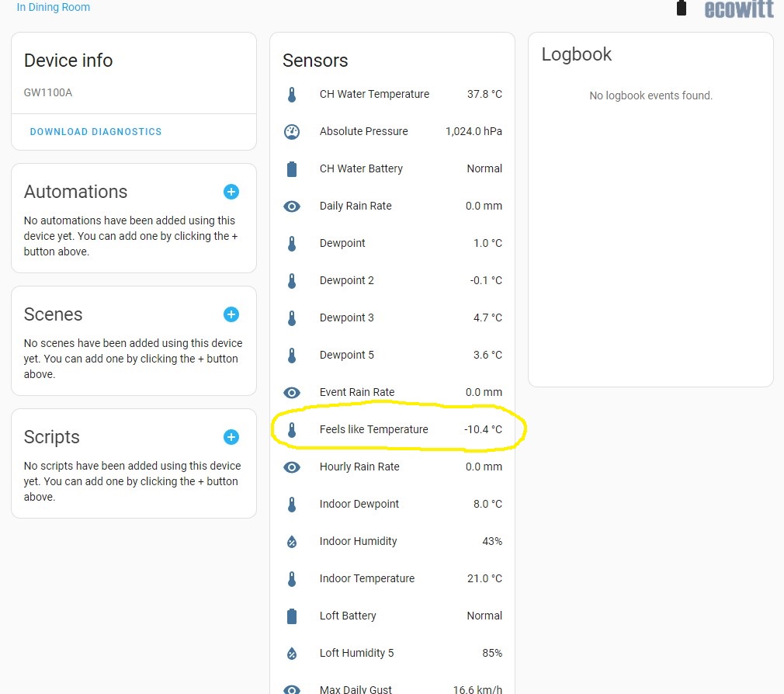Click the ecowitt logo in the top right

pos(738,10)
